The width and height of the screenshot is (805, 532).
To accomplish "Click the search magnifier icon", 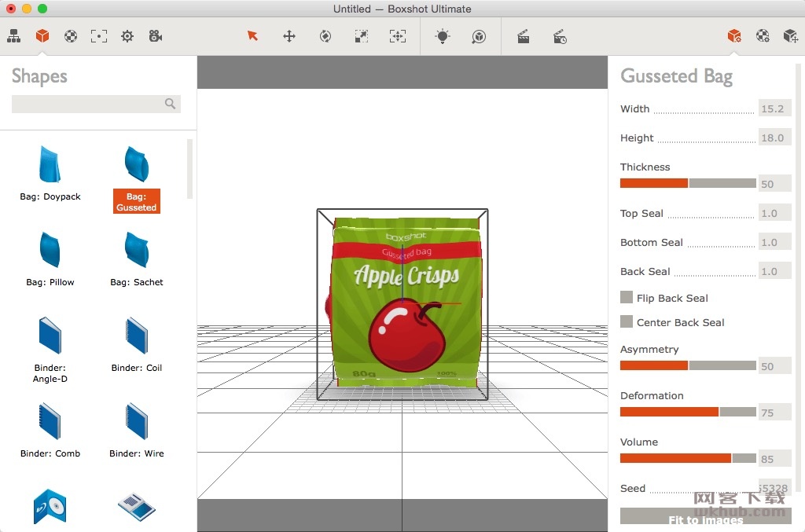I will pyautogui.click(x=170, y=104).
